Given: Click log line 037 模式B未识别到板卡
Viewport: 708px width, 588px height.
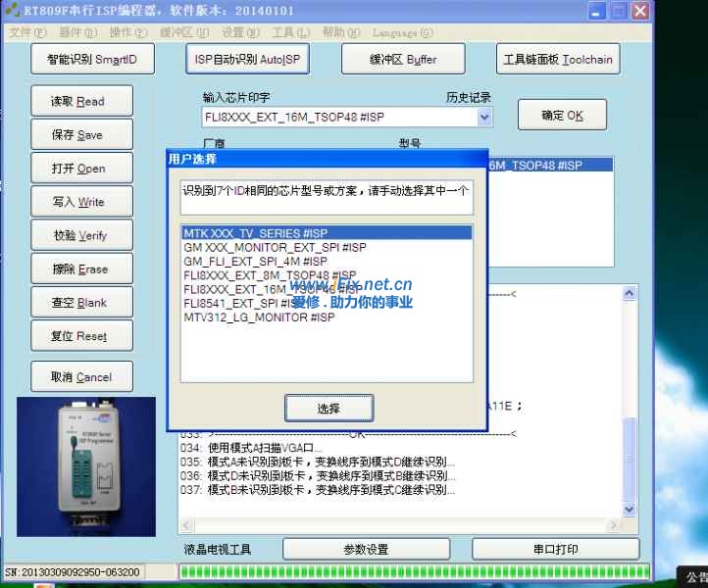Looking at the screenshot, I should 318,490.
